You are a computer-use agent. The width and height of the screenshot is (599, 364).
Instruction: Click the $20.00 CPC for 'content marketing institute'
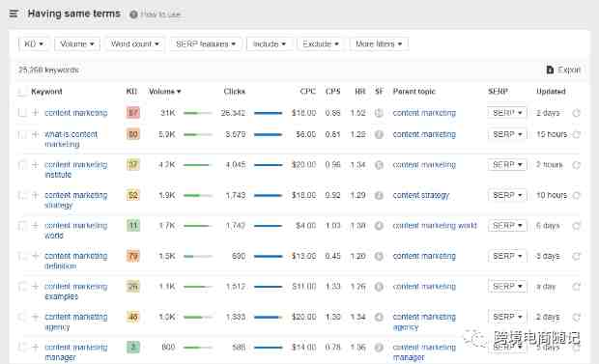(303, 165)
